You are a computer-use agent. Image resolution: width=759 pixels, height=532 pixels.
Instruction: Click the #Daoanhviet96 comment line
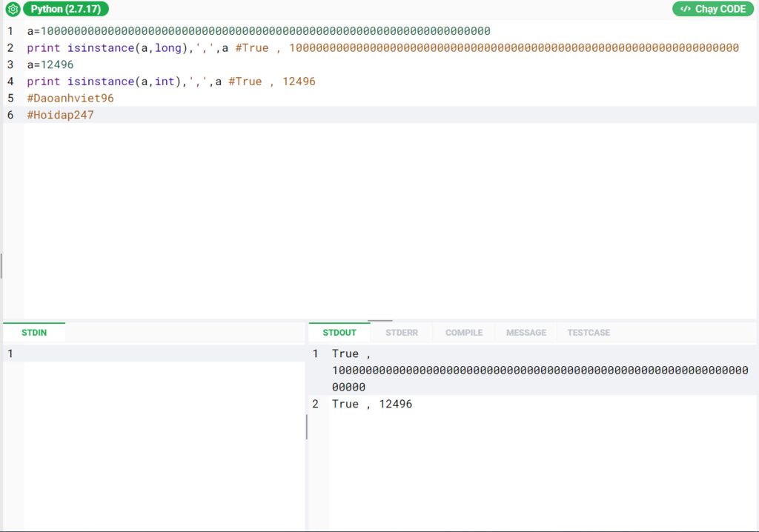pos(70,99)
